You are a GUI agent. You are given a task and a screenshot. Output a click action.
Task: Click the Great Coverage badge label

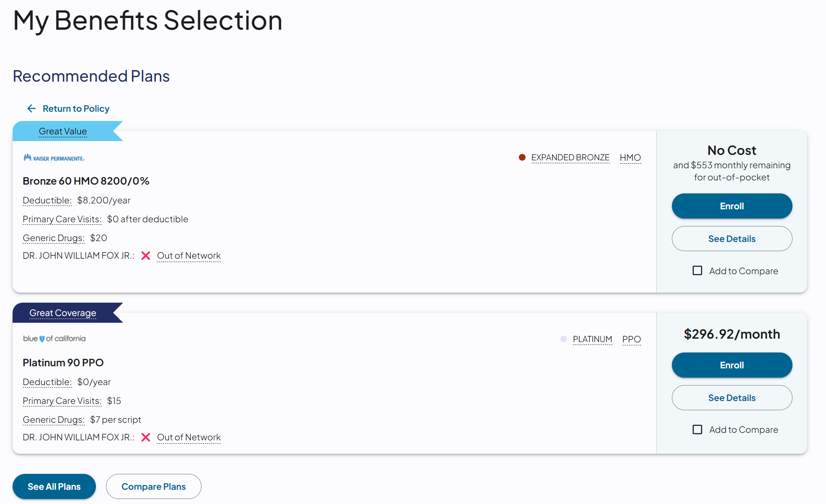point(63,313)
